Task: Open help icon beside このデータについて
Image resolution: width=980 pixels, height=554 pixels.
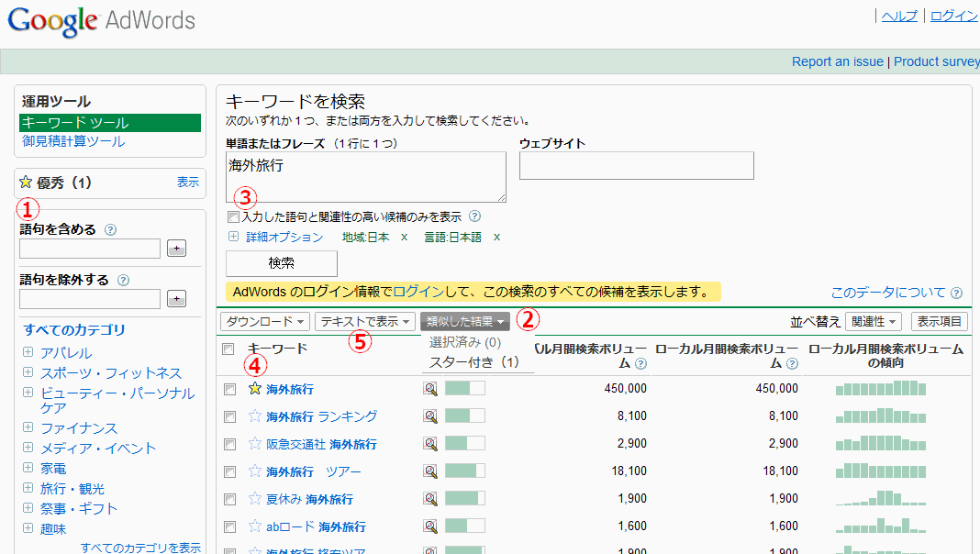Action: pyautogui.click(x=957, y=294)
